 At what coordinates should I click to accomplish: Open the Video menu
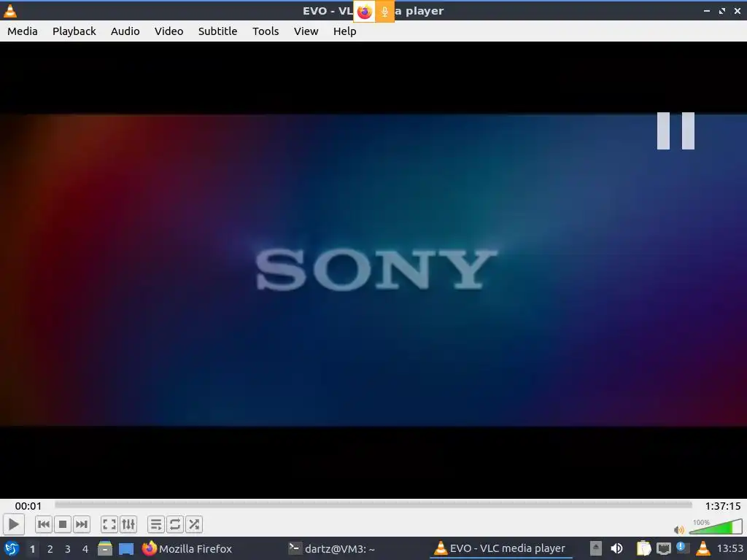click(169, 31)
